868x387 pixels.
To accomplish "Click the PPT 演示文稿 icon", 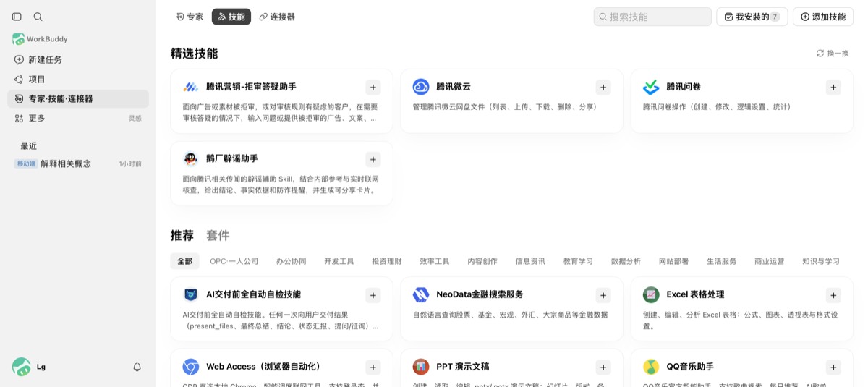I will coord(421,367).
